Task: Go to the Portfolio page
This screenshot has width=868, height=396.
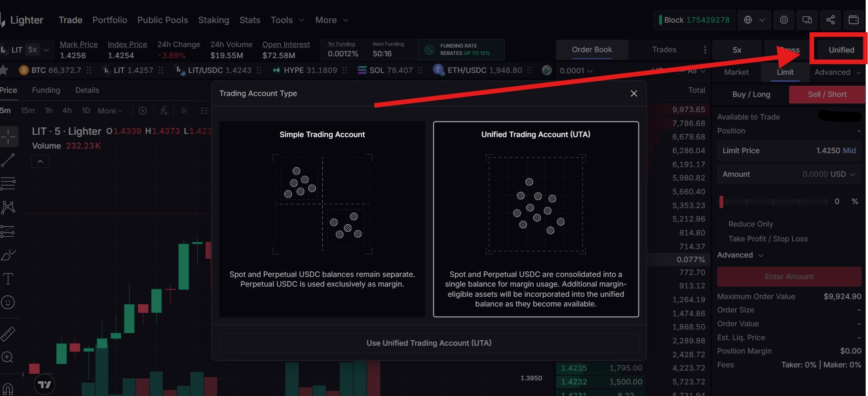Action: coord(110,20)
